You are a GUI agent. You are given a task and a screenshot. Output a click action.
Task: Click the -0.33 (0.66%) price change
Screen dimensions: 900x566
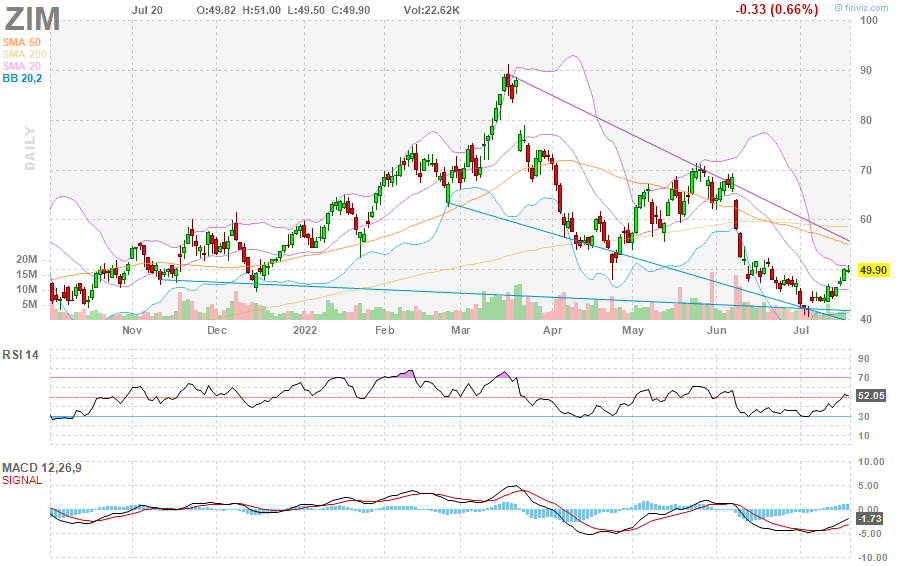tap(777, 9)
